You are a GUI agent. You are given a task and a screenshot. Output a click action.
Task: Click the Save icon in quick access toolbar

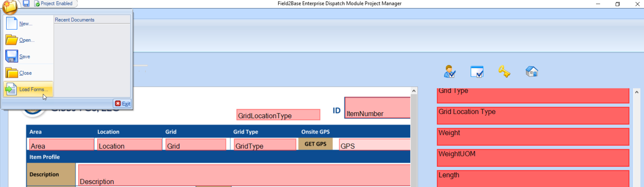click(x=26, y=3)
